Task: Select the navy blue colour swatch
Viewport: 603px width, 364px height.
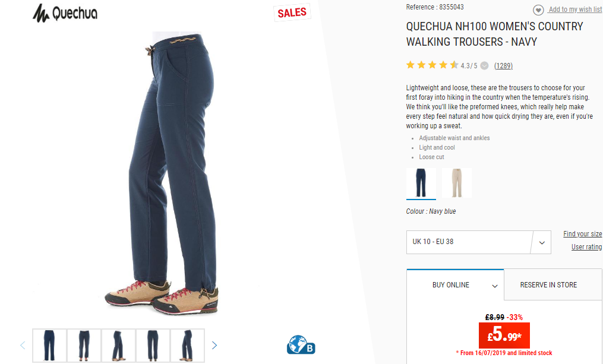Action: pyautogui.click(x=421, y=183)
